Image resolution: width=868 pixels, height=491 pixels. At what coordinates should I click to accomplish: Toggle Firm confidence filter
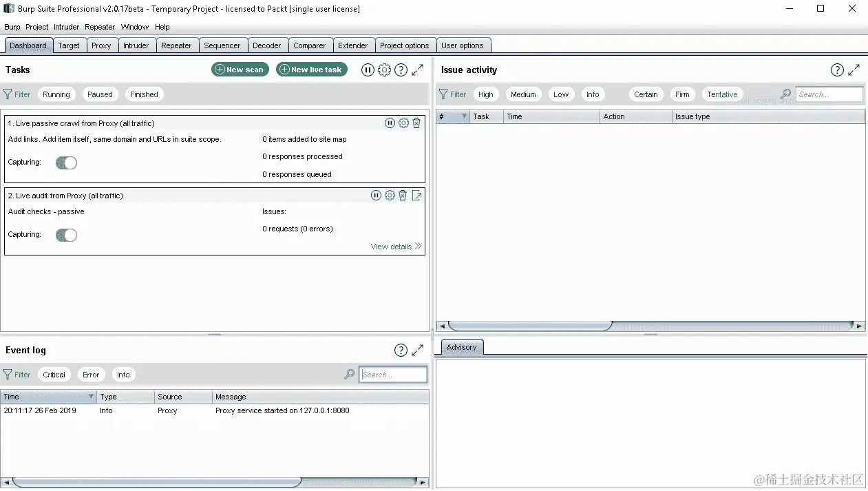pos(682,94)
